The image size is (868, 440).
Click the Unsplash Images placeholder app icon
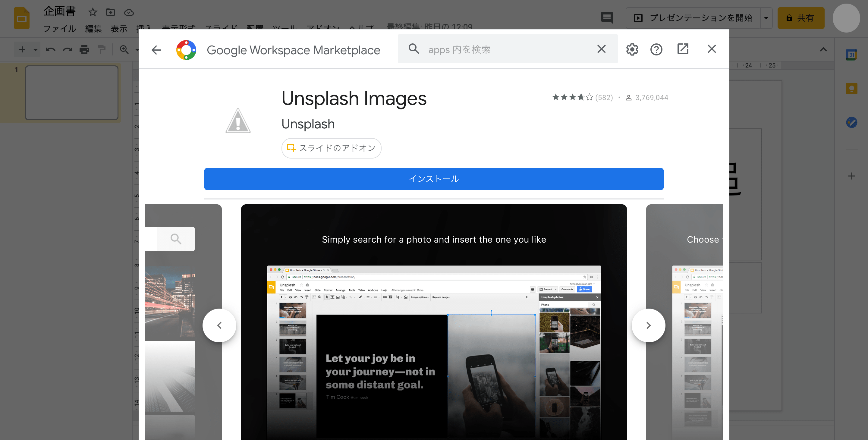click(x=238, y=121)
